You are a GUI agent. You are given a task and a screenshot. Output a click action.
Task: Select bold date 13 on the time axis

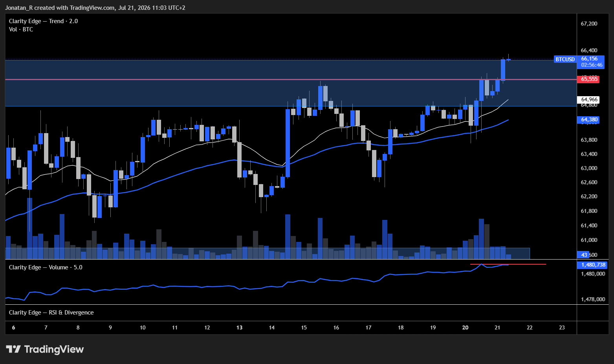[240, 327]
